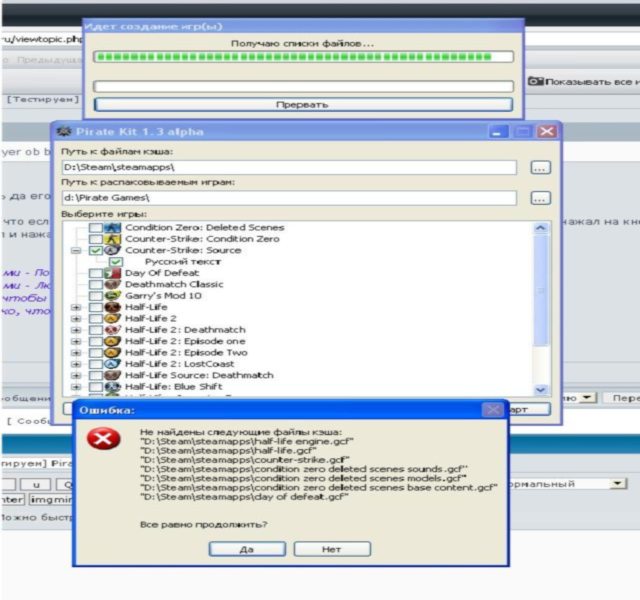Select the Half-Life 2: LostCoast row text
640x600 pixels.
(180, 364)
